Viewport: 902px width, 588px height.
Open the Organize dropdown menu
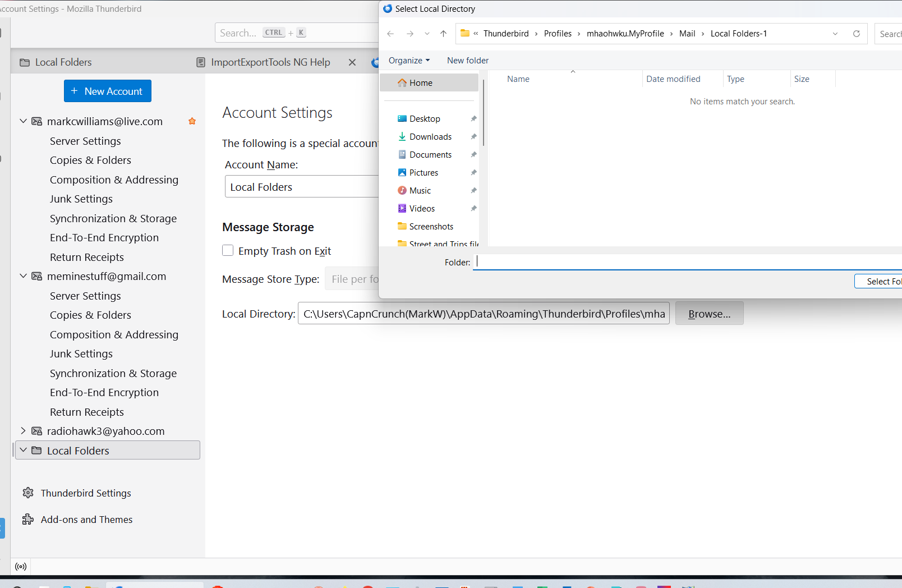point(409,61)
